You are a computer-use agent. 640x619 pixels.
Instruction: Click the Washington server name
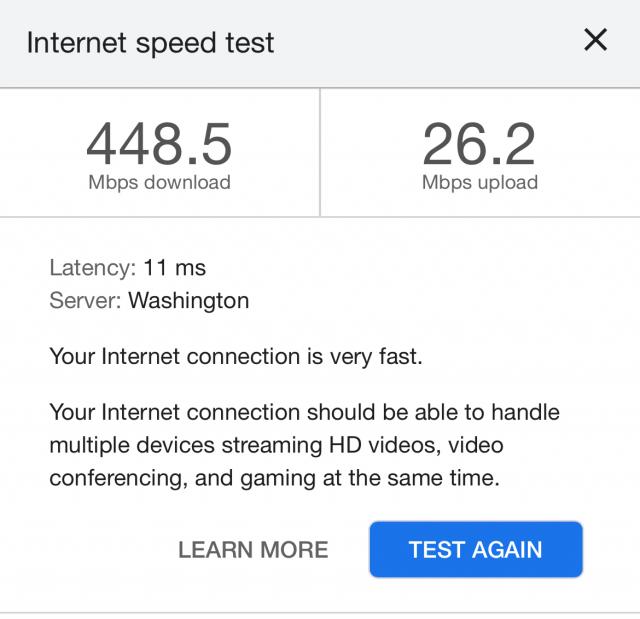pyautogui.click(x=189, y=301)
